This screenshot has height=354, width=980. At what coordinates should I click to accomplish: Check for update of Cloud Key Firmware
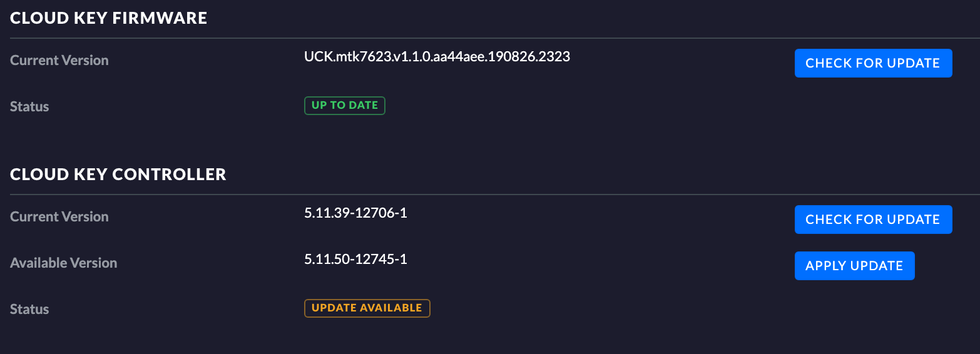873,63
